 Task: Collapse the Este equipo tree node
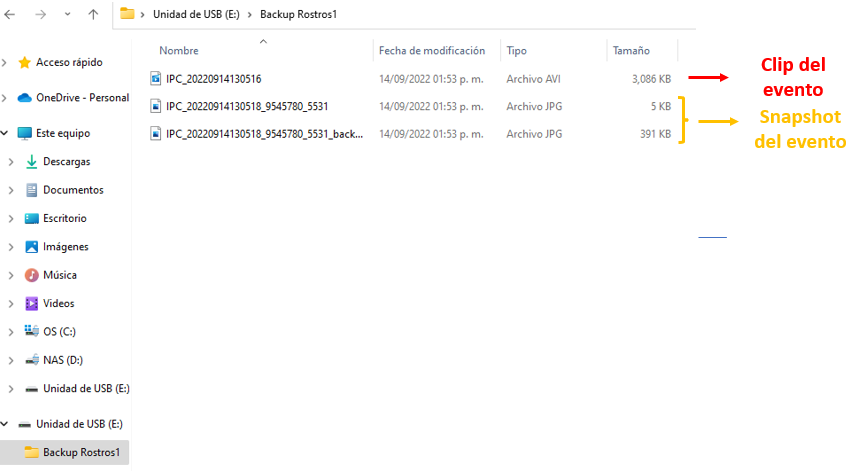[x=6, y=133]
